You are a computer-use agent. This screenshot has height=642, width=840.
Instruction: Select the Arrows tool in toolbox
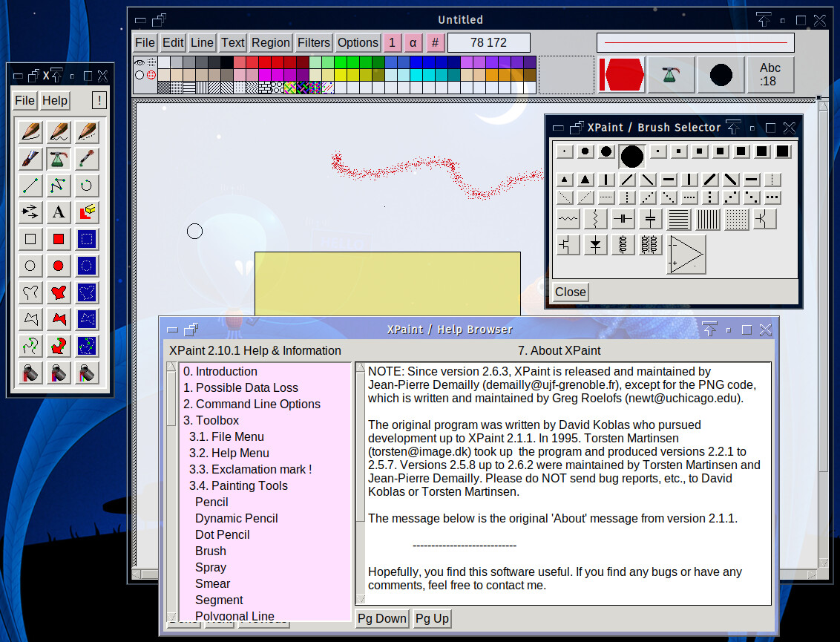pyautogui.click(x=30, y=212)
